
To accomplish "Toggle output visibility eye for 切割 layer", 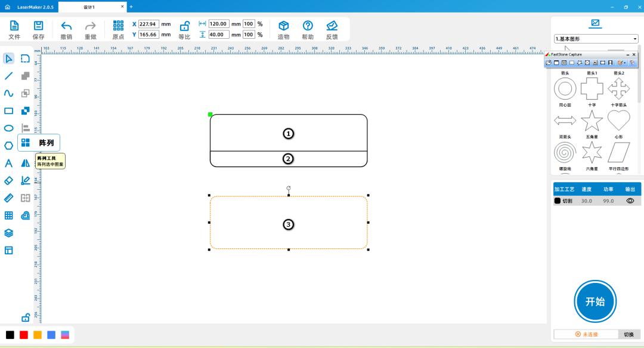I will tap(630, 201).
